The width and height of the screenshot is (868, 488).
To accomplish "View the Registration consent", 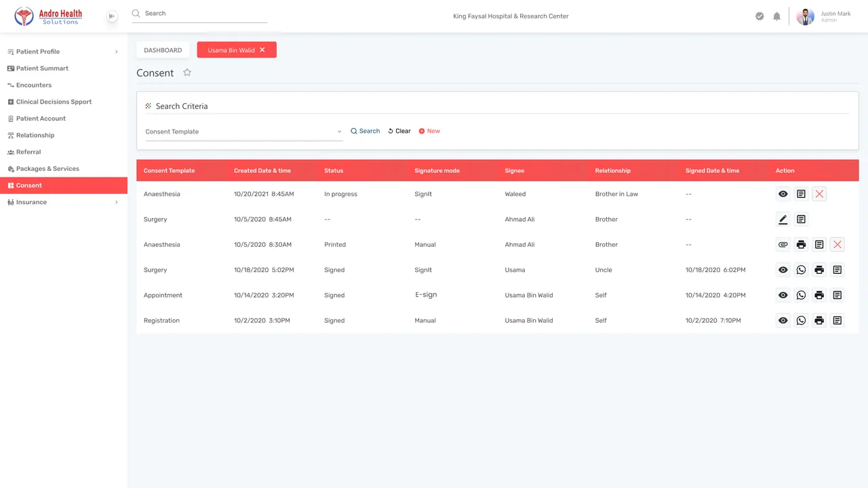I will pos(783,321).
